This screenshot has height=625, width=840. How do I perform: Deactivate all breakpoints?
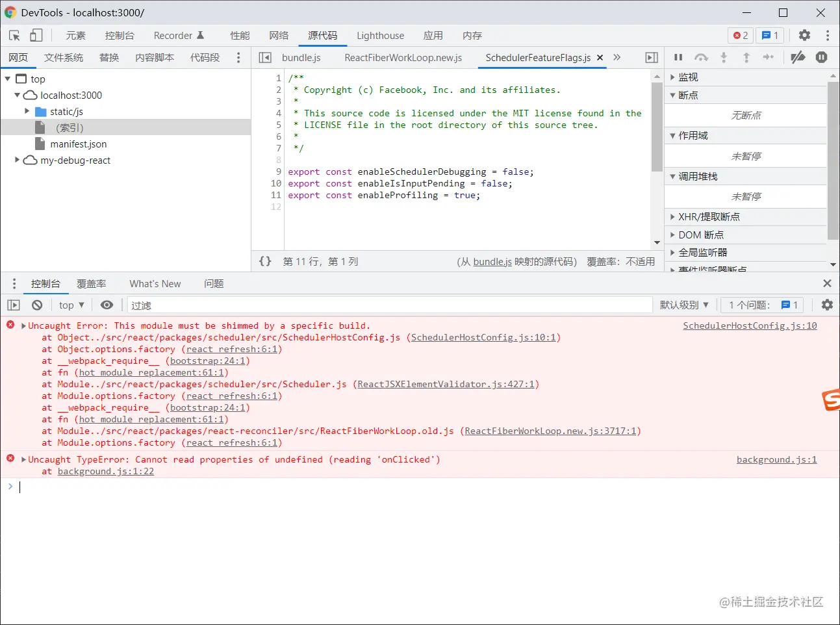tap(798, 58)
